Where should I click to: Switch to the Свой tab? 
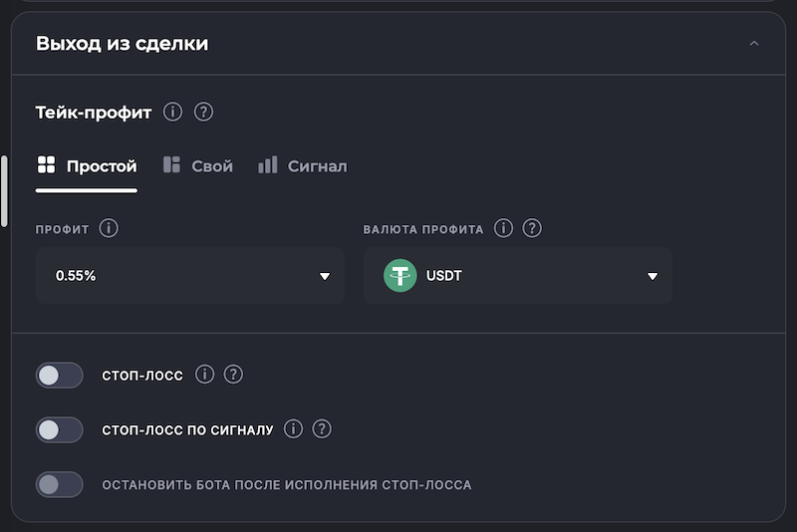tap(198, 165)
